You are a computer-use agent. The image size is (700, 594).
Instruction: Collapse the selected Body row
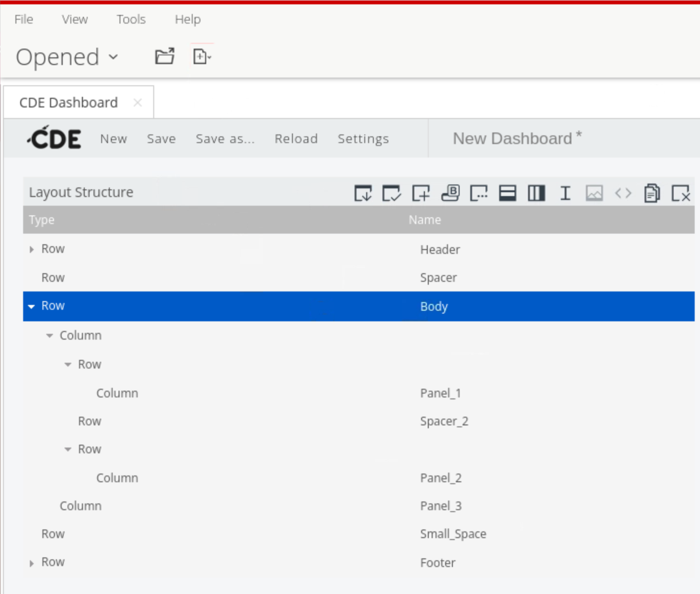32,306
